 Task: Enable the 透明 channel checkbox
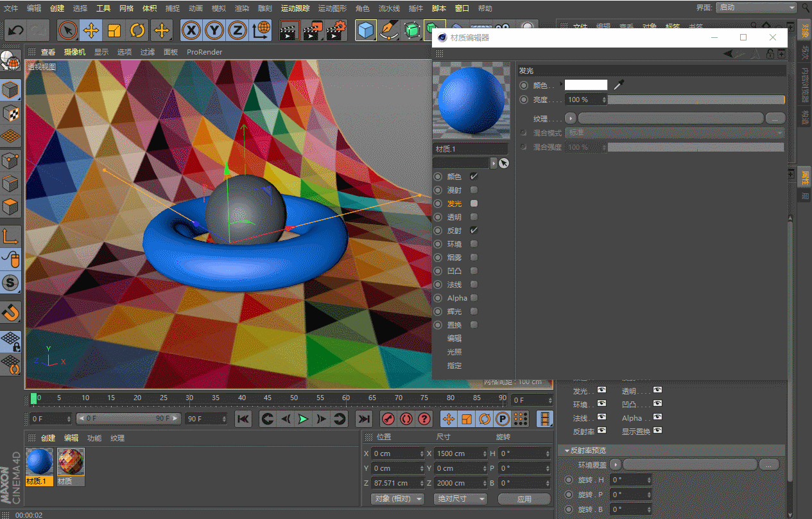click(x=474, y=217)
